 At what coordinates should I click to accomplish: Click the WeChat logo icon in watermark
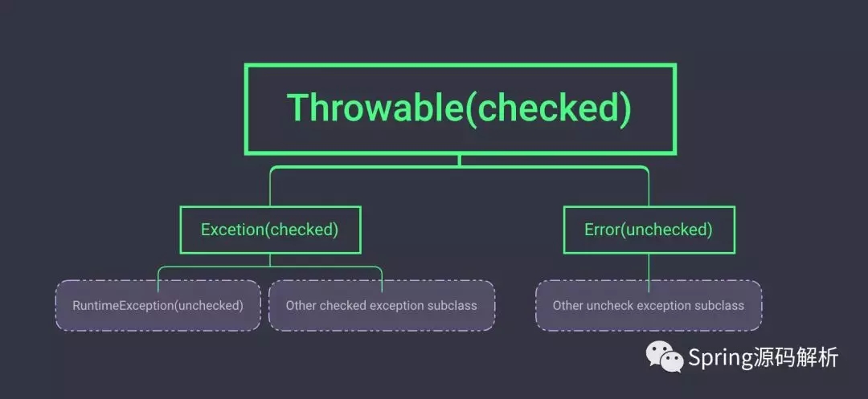(x=666, y=356)
